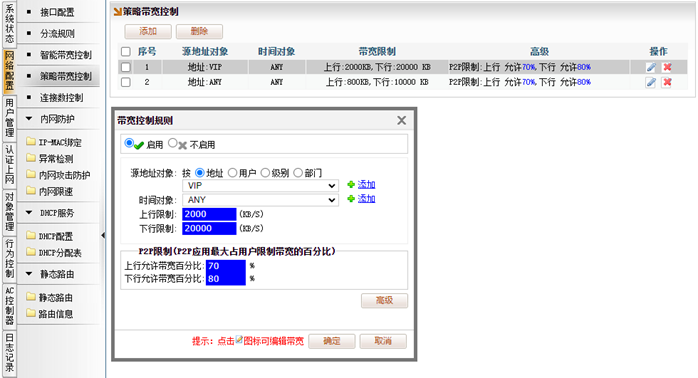
Task: Click green plus icon beside time object dropdown
Action: click(351, 199)
